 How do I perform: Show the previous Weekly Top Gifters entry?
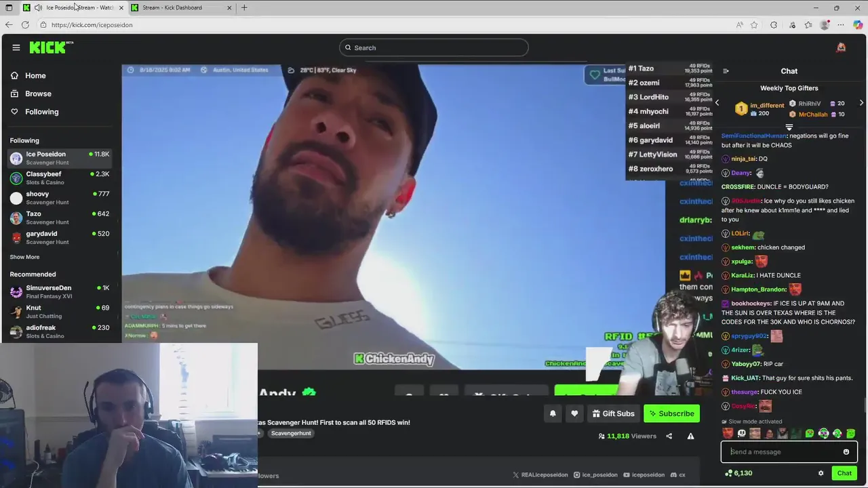tap(717, 103)
